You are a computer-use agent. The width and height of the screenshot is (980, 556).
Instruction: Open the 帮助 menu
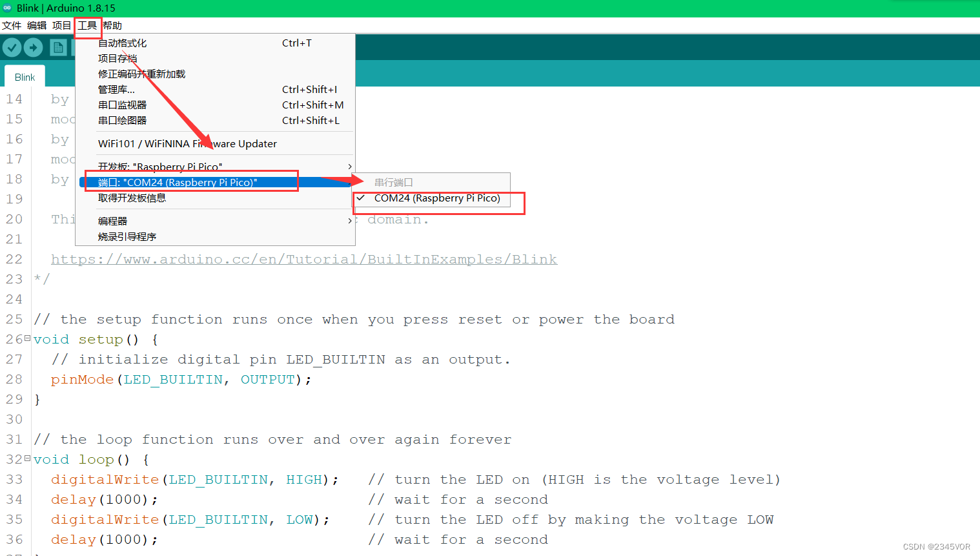tap(112, 25)
